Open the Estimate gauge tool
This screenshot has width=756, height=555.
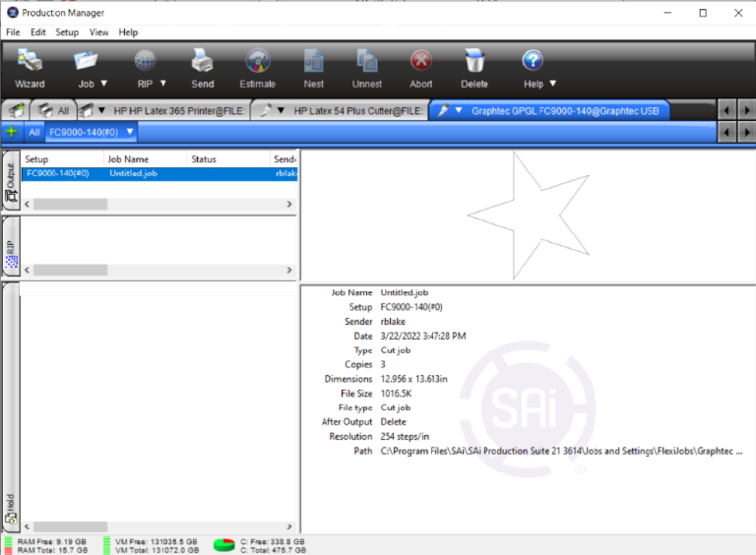point(258,68)
